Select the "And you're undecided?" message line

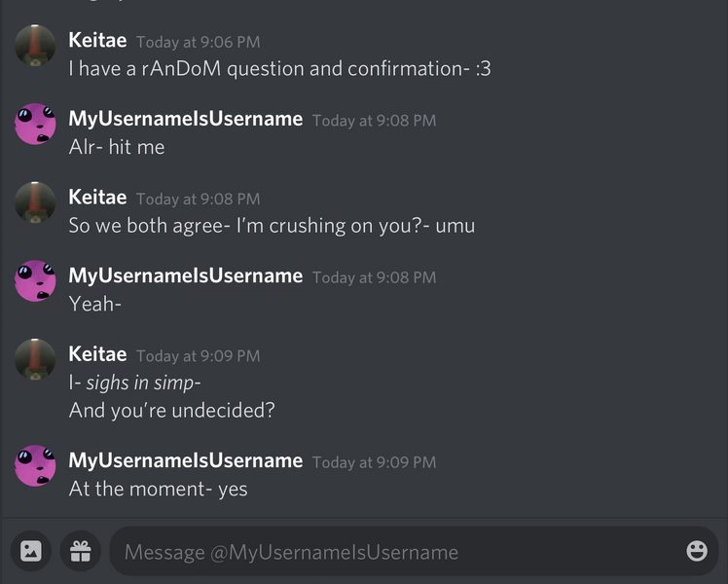pos(171,411)
